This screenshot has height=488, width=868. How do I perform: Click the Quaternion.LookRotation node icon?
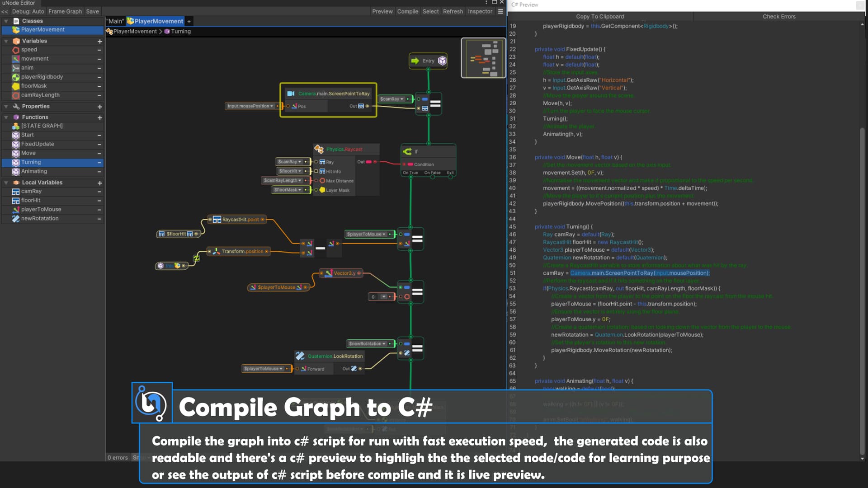click(x=300, y=356)
